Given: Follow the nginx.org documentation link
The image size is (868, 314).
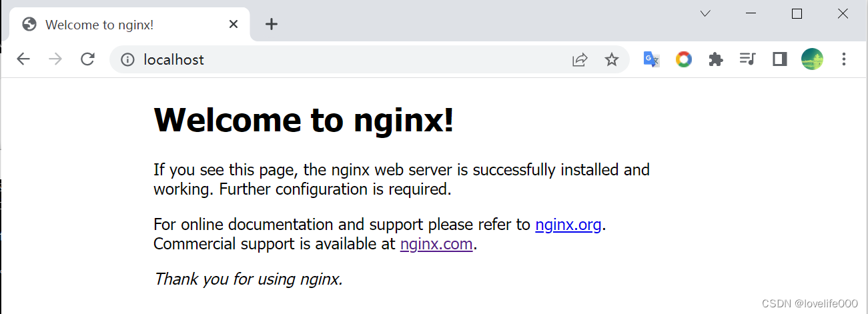Looking at the screenshot, I should pyautogui.click(x=568, y=225).
